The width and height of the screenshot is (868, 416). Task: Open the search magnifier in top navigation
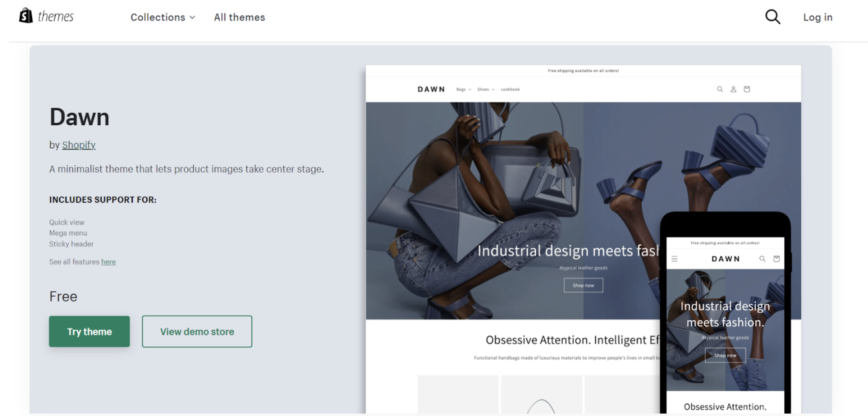point(773,17)
